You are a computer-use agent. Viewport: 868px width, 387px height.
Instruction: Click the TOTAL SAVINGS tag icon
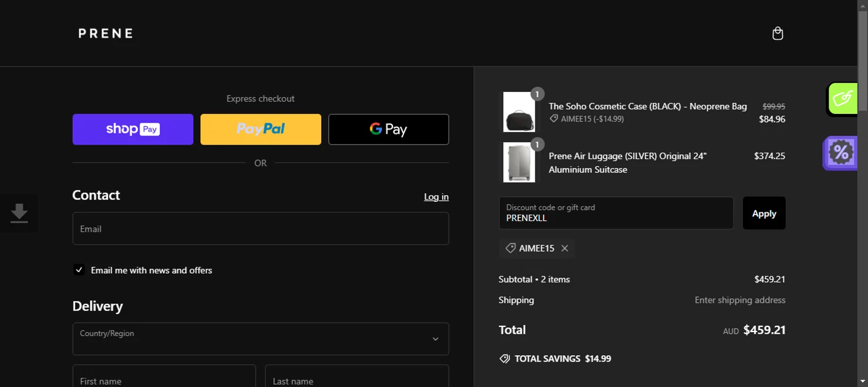pyautogui.click(x=505, y=359)
